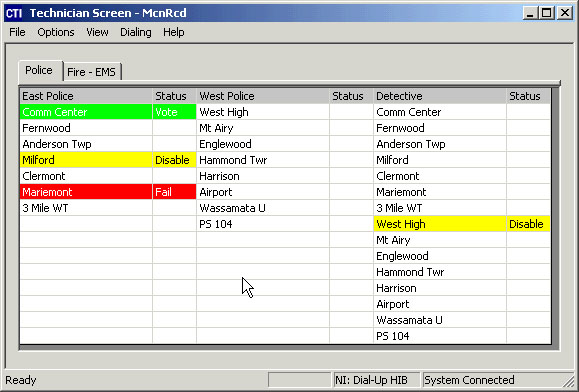The height and width of the screenshot is (392, 579).
Task: Click the Status header next to Detective
Action: (x=528, y=96)
